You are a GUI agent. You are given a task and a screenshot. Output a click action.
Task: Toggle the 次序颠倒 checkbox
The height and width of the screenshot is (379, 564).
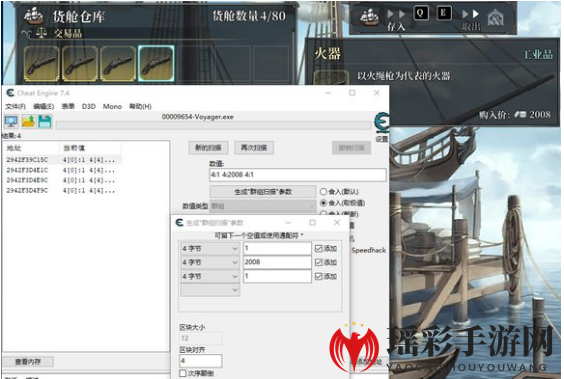(183, 373)
